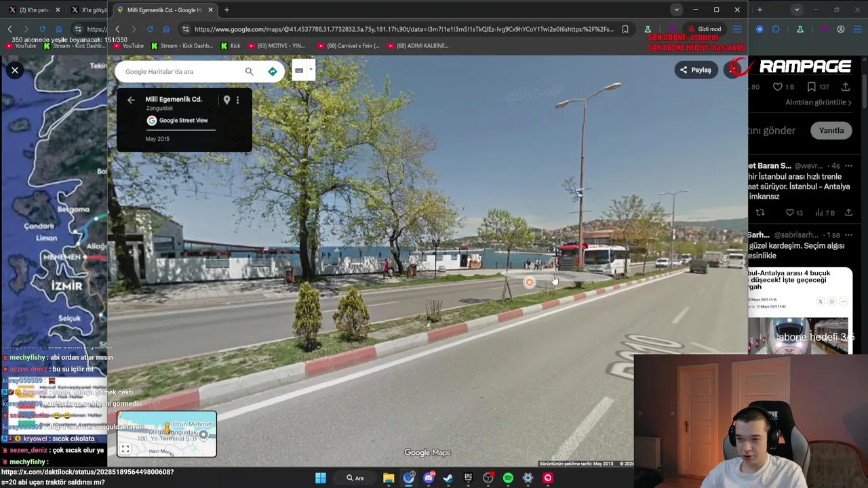Close the map overlay with the X button
This screenshot has height=488, width=868.
click(14, 70)
